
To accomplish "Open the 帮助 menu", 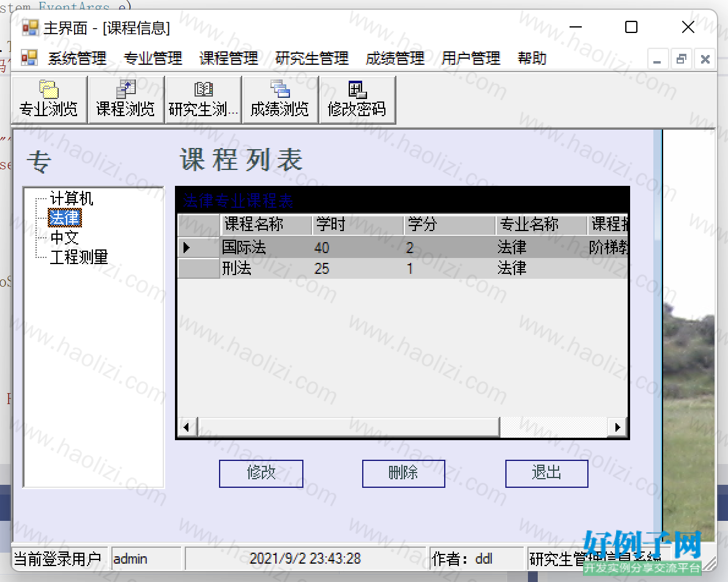I will [532, 59].
